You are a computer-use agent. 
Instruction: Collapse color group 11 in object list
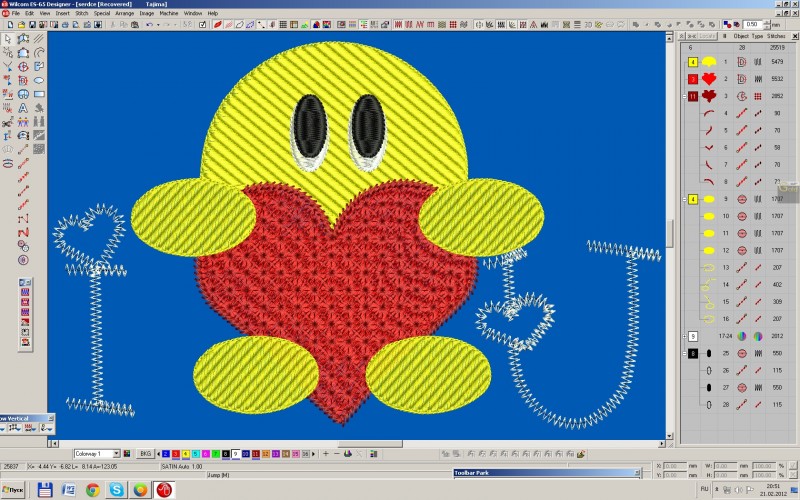[684, 96]
